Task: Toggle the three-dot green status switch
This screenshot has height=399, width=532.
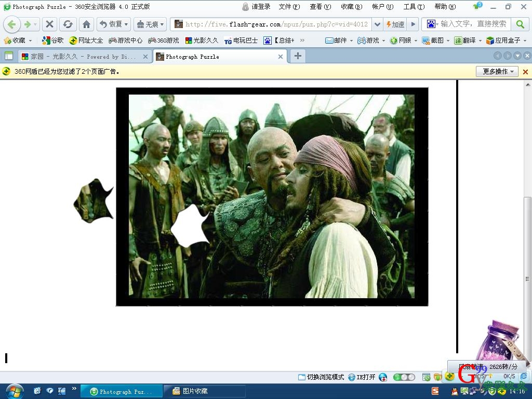Action: pyautogui.click(x=404, y=377)
